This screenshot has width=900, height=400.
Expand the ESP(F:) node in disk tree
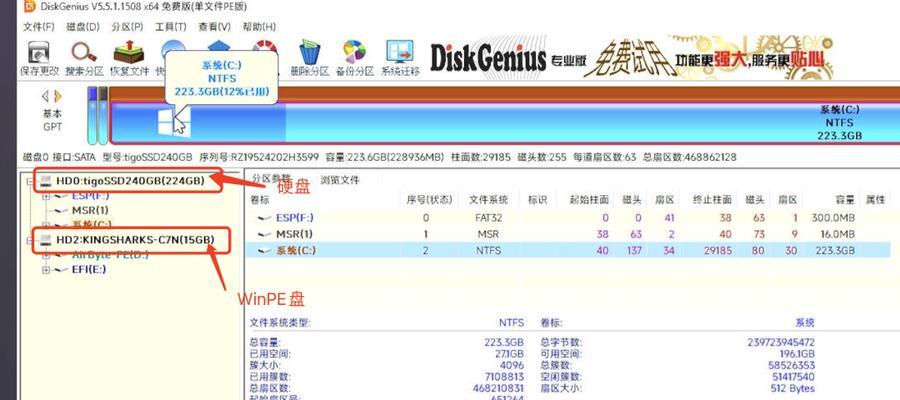tap(46, 196)
